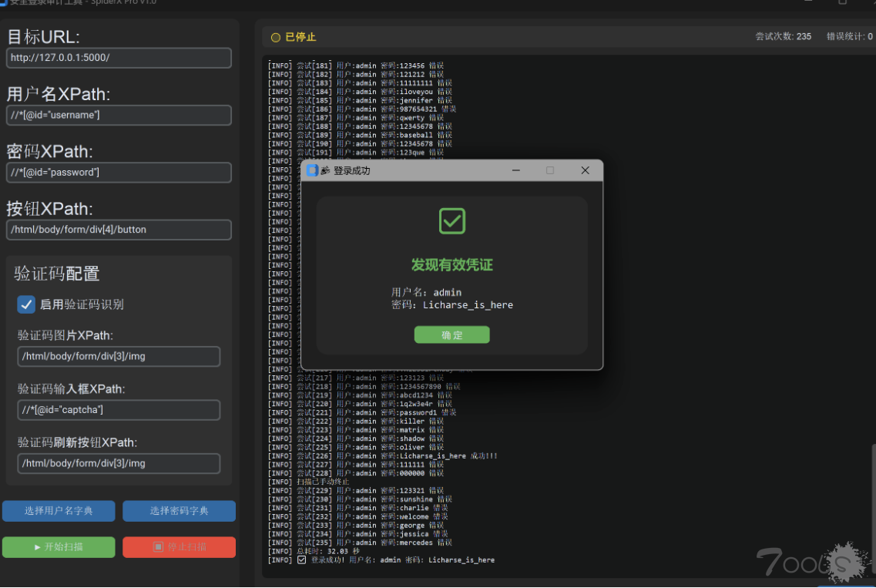Click log line 尝试[189] with password baseball
This screenshot has height=588, width=876.
[x=360, y=136]
